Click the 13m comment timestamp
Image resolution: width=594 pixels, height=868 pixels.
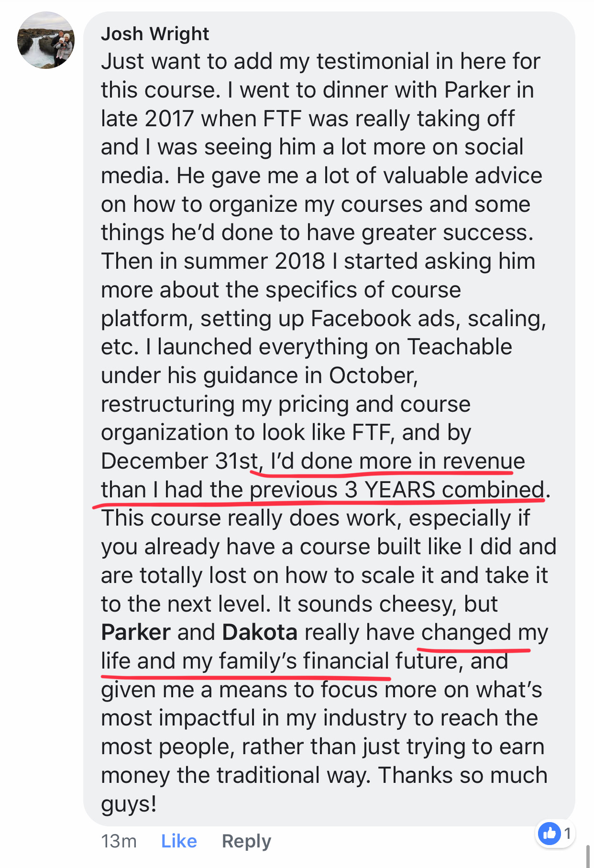pyautogui.click(x=119, y=841)
